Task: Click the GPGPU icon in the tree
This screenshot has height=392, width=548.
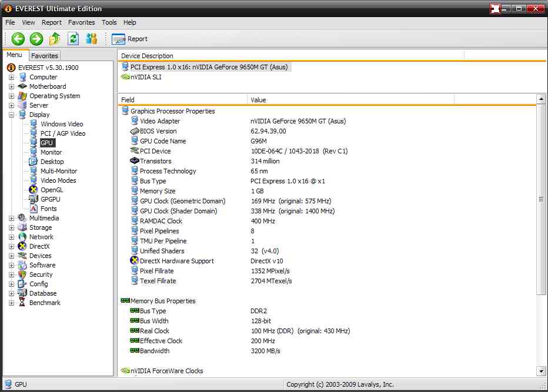Action: (x=34, y=199)
